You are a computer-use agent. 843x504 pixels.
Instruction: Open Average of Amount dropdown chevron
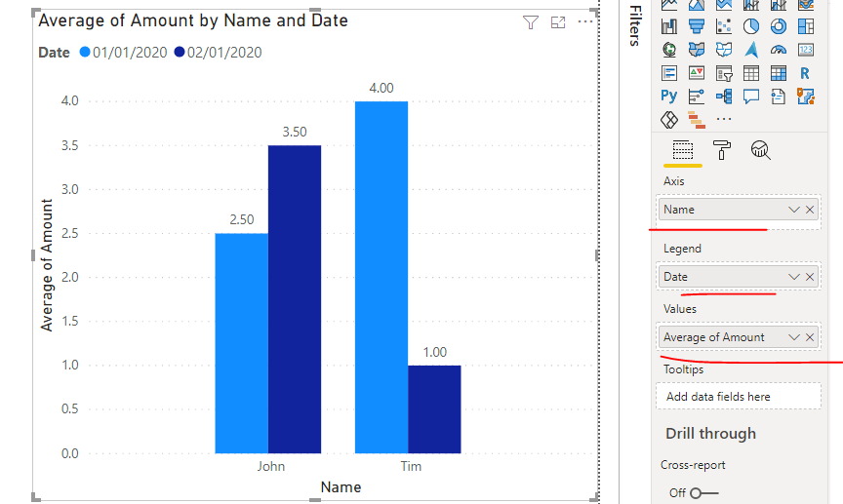tap(794, 337)
